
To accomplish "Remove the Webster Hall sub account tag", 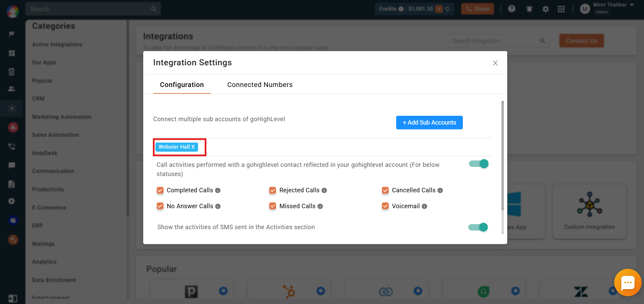I will click(x=193, y=147).
